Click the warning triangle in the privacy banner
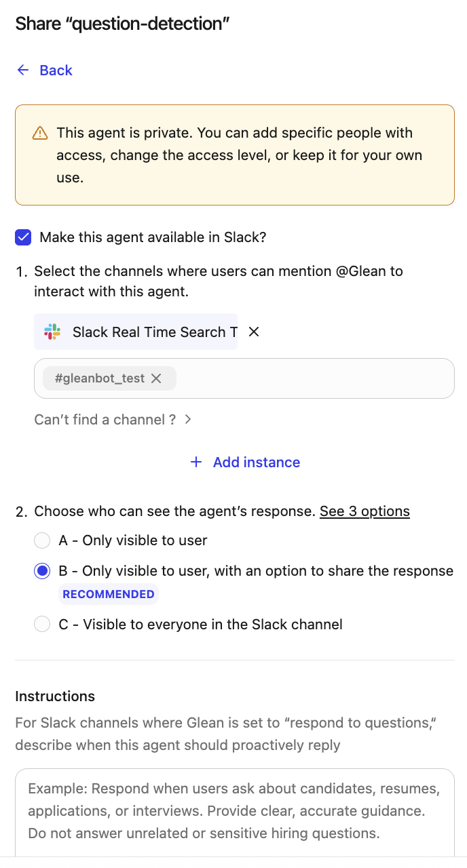This screenshot has width=467, height=868. 39,133
